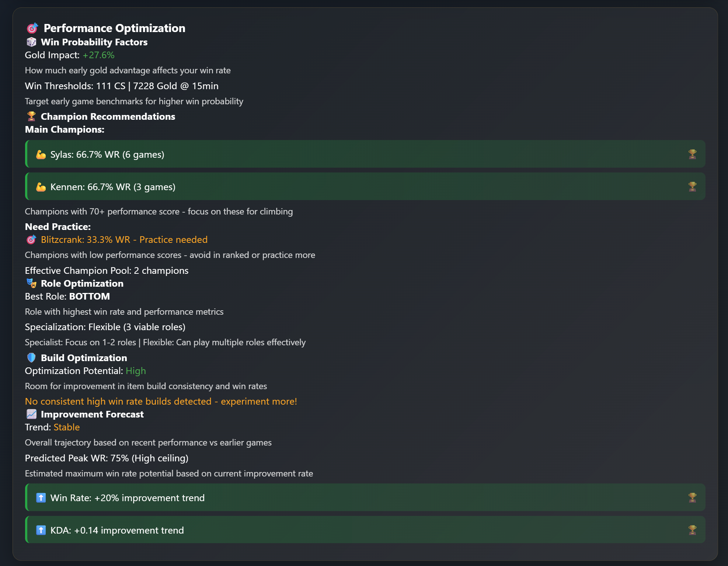Click the no consistent builds warning text
Viewport: 728px width, 566px height.
tap(161, 401)
